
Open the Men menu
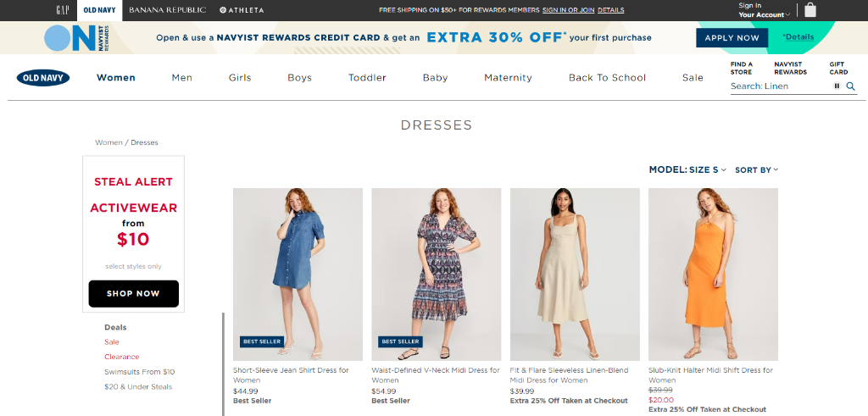[x=182, y=78]
